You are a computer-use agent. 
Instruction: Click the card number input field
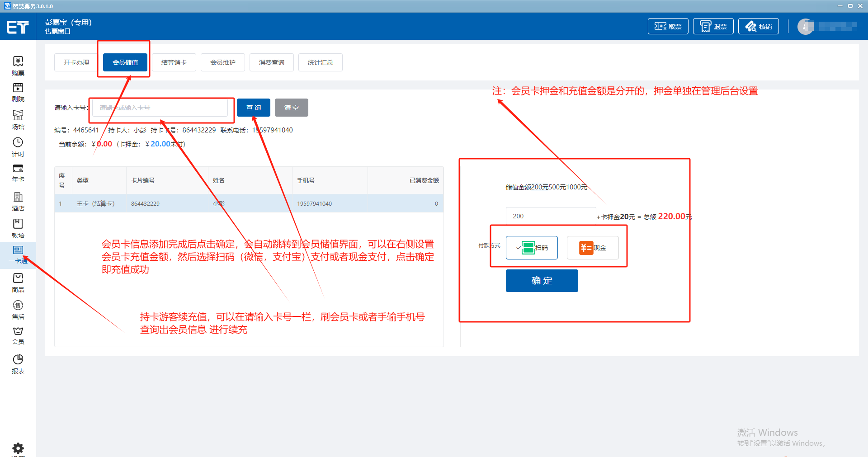[x=160, y=108]
